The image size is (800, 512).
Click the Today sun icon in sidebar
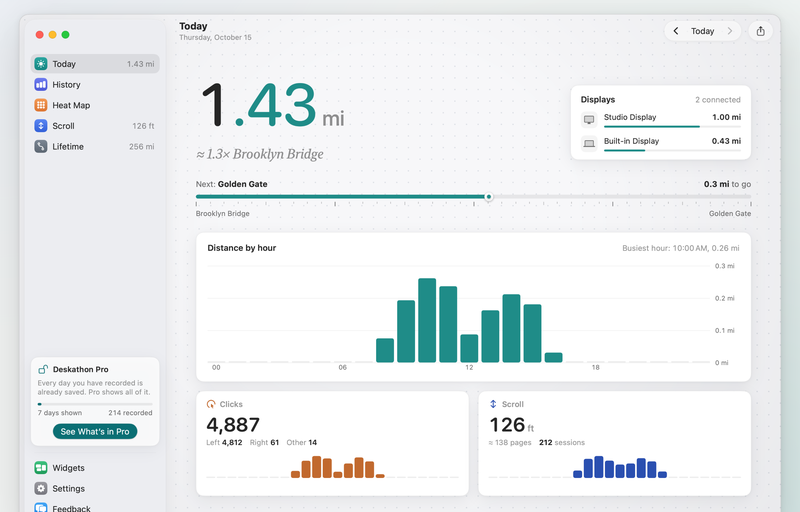pyautogui.click(x=41, y=64)
